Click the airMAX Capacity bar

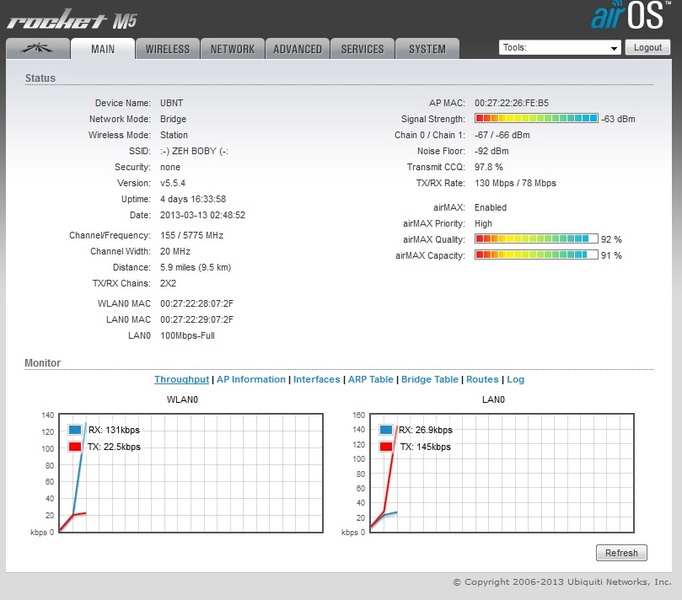point(536,255)
